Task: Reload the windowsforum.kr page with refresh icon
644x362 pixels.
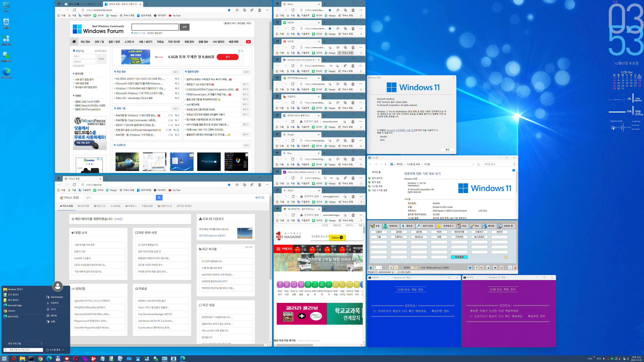Action: [74, 10]
